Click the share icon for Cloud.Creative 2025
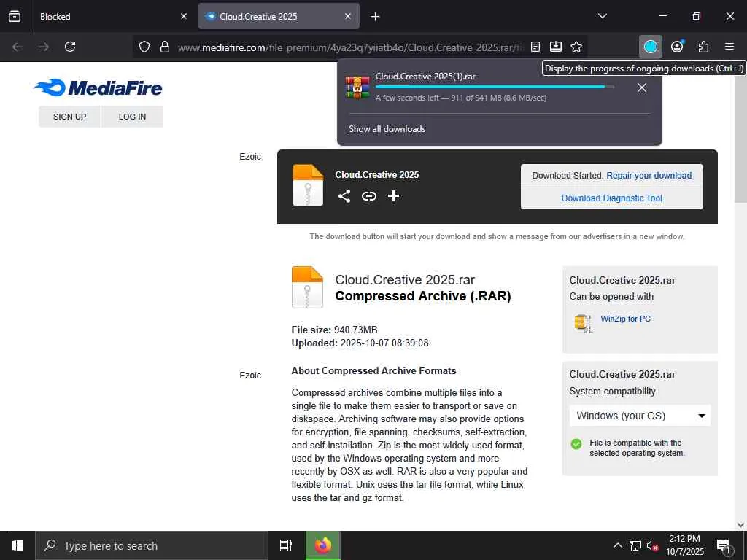Image resolution: width=747 pixels, height=560 pixels. (344, 195)
